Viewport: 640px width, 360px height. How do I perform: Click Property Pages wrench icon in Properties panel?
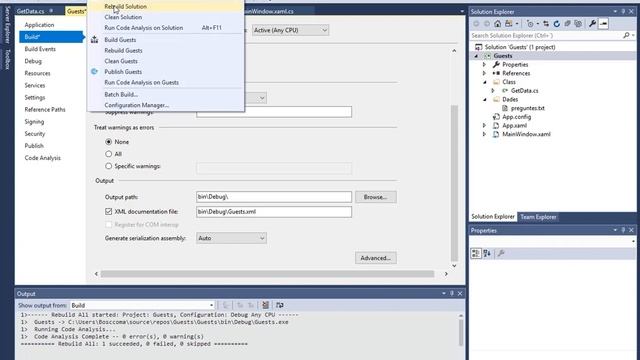coord(501,253)
